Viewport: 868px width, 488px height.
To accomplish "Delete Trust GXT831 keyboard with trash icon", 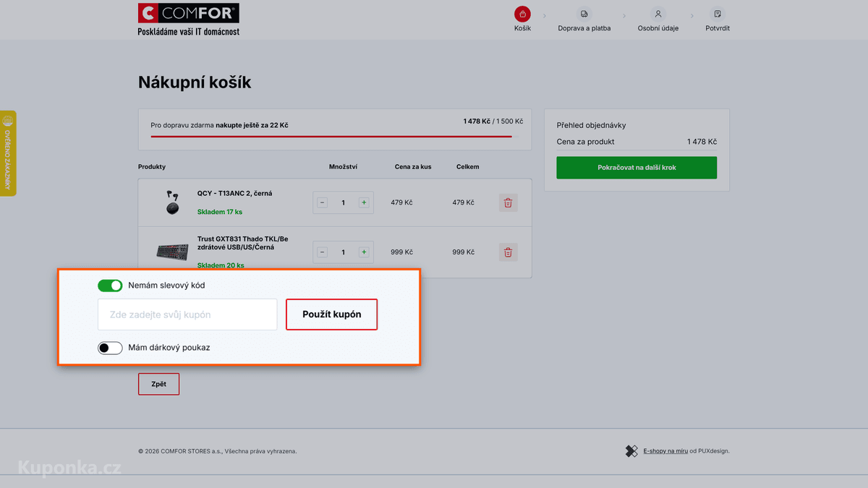I will (508, 252).
